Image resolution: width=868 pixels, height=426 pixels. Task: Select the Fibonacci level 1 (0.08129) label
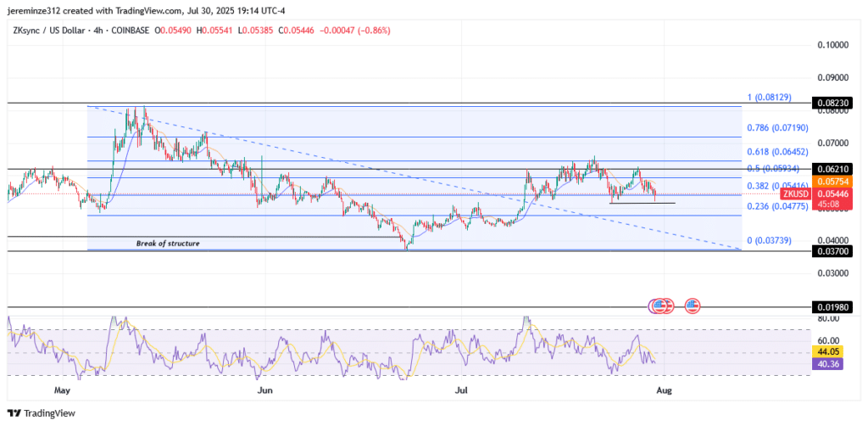tap(769, 98)
